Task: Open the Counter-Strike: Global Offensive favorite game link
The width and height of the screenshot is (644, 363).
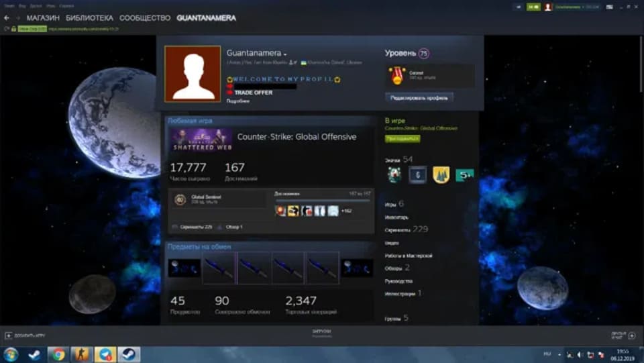Action: 297,137
